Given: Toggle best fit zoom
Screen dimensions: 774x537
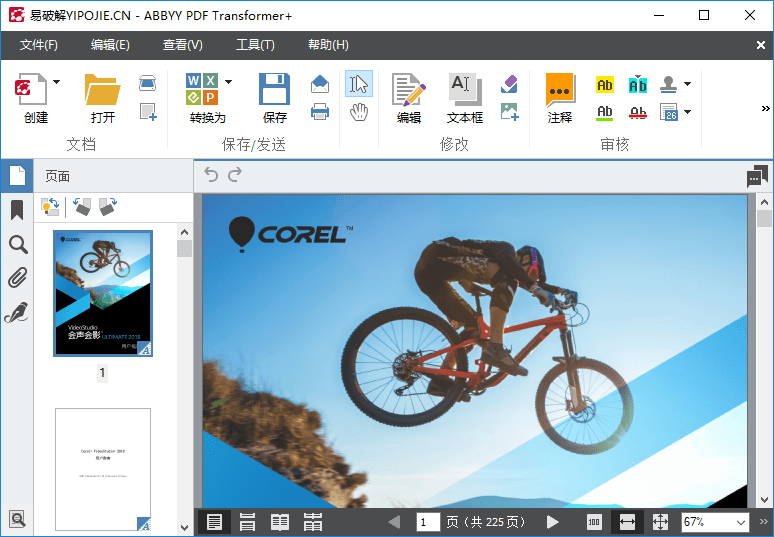Looking at the screenshot, I should [660, 522].
